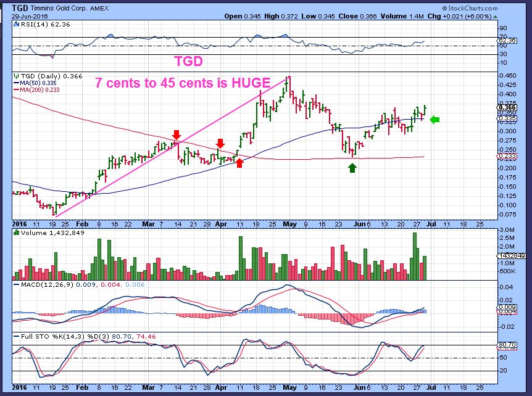Click the Jul label under the price panel
This screenshot has height=396, width=532.
431,224
